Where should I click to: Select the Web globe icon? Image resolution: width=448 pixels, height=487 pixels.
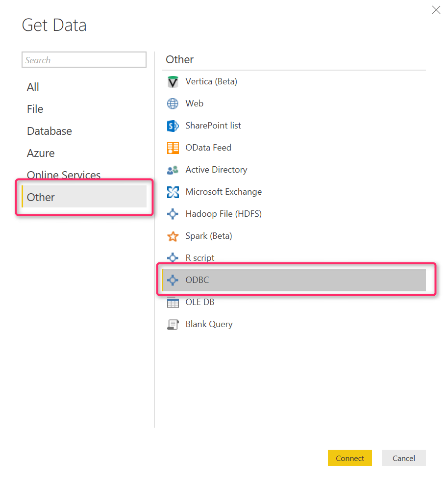pos(173,104)
